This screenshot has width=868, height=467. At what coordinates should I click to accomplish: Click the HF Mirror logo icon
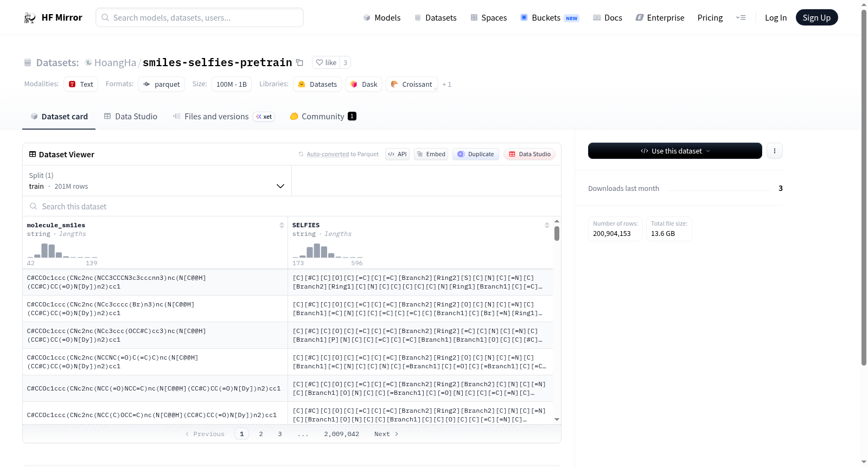(30, 18)
